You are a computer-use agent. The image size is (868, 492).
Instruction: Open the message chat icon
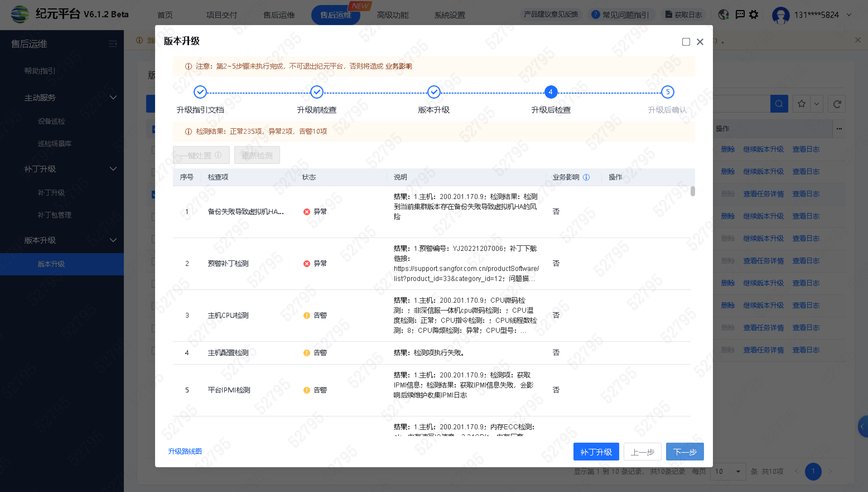click(740, 14)
